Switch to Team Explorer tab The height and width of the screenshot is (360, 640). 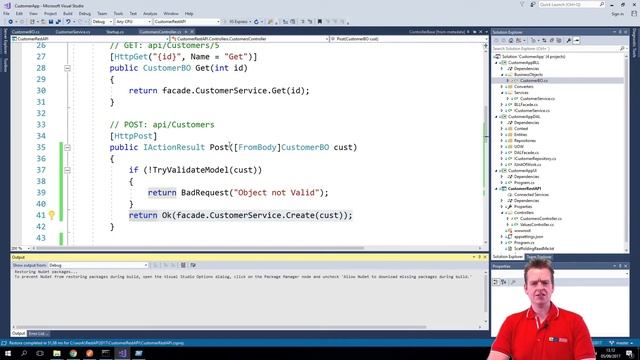[538, 257]
